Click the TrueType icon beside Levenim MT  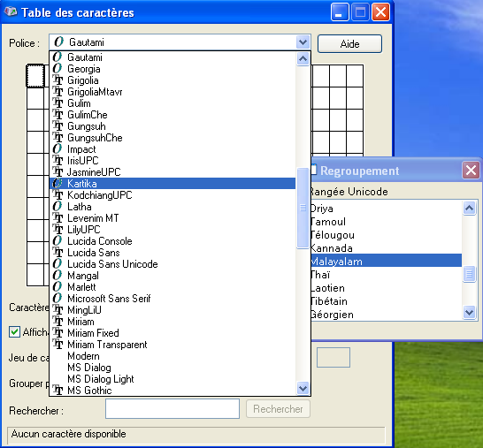tap(57, 218)
